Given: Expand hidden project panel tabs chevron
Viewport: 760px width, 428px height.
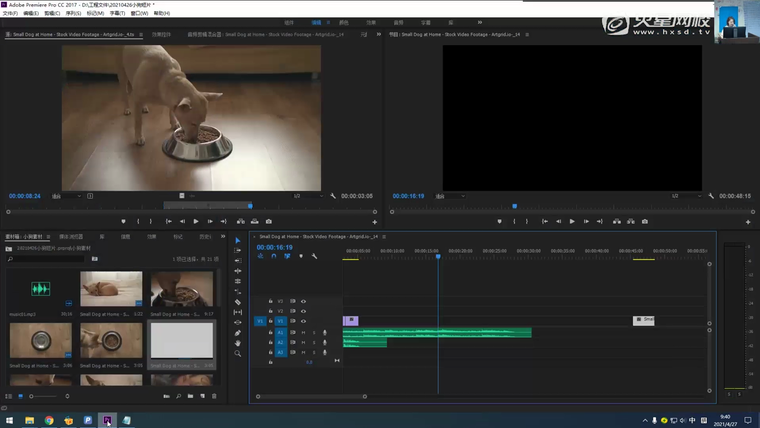Looking at the screenshot, I should (222, 237).
